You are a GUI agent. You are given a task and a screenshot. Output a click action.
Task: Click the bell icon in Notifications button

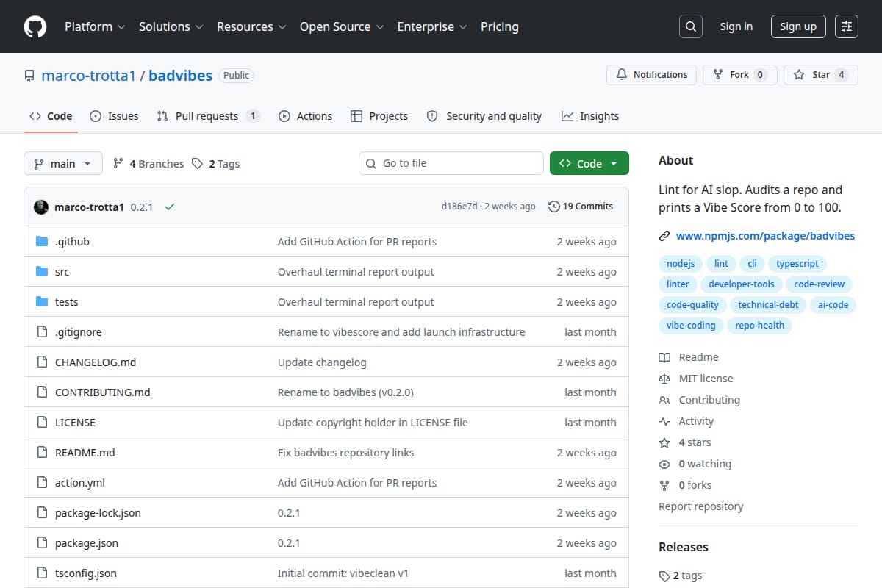tap(622, 75)
